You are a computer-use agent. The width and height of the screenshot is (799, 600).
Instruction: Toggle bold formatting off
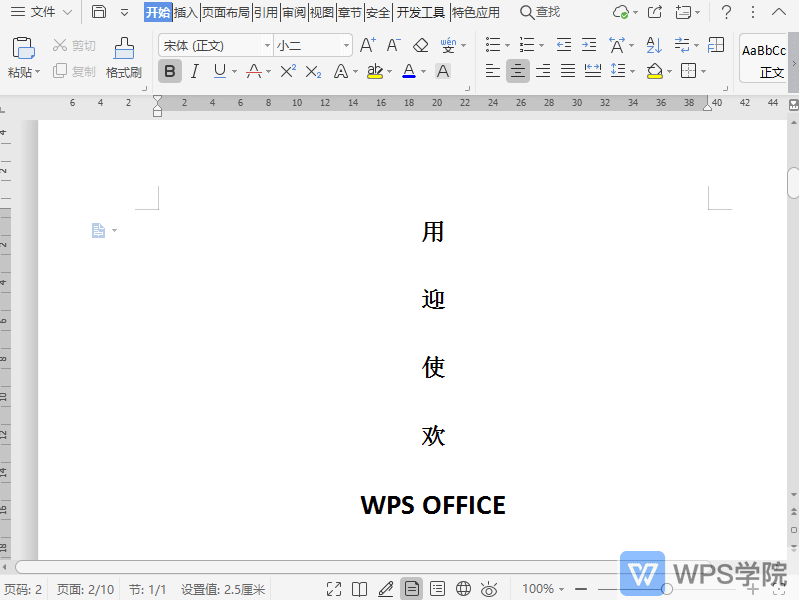(170, 71)
